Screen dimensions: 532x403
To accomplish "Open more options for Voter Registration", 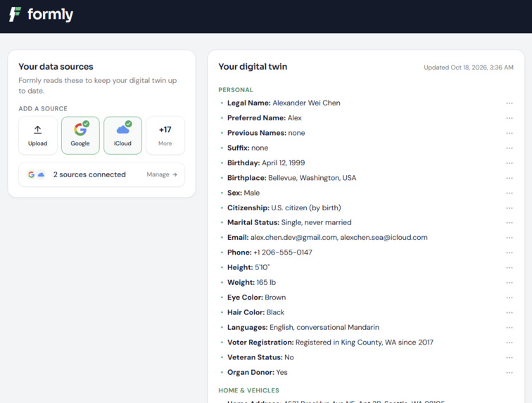I will point(509,343).
